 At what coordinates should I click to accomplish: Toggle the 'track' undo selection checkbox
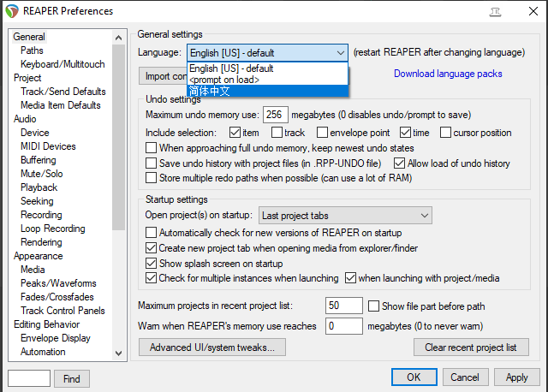[277, 133]
